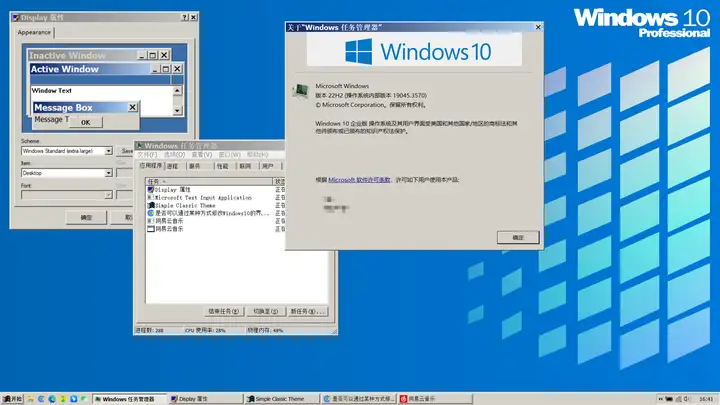Screen dimensions: 720x405
Task: Select 用户 tab in Task Manager
Action: click(268, 166)
